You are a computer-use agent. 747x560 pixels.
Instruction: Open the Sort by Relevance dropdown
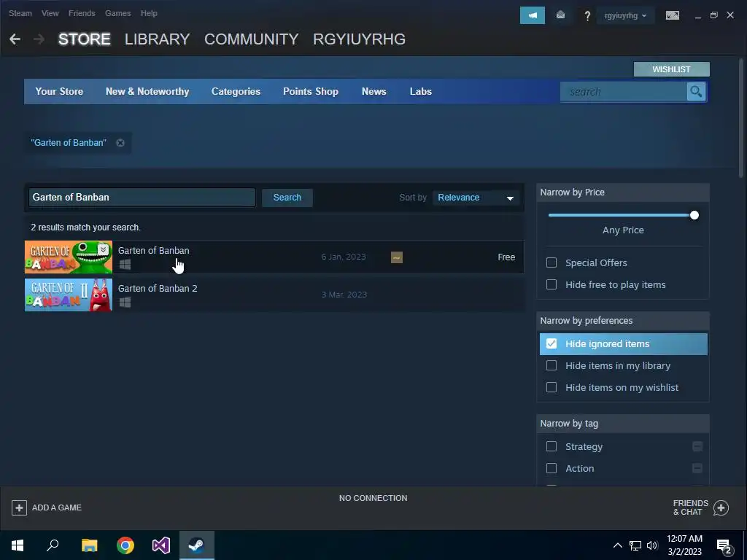(476, 198)
